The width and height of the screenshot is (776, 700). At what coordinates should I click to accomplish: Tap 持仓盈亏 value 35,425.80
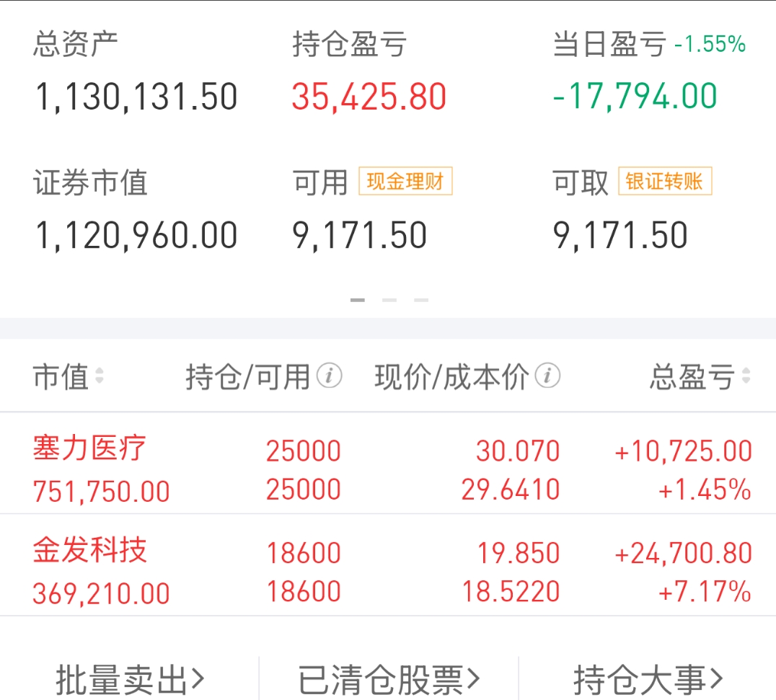(369, 97)
